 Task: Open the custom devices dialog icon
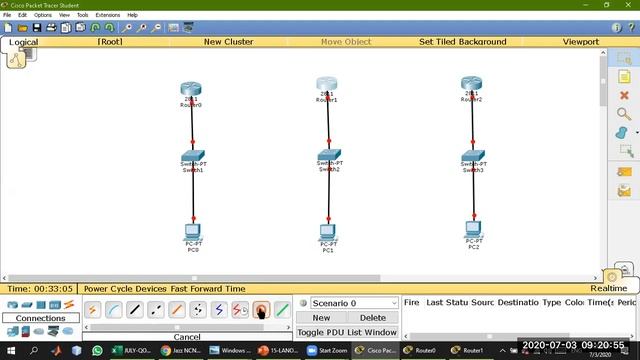point(188,28)
